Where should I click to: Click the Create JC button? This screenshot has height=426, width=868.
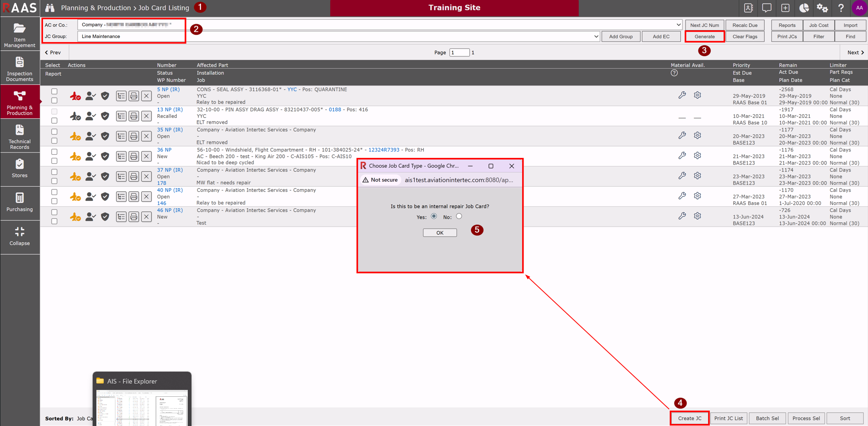tap(690, 418)
